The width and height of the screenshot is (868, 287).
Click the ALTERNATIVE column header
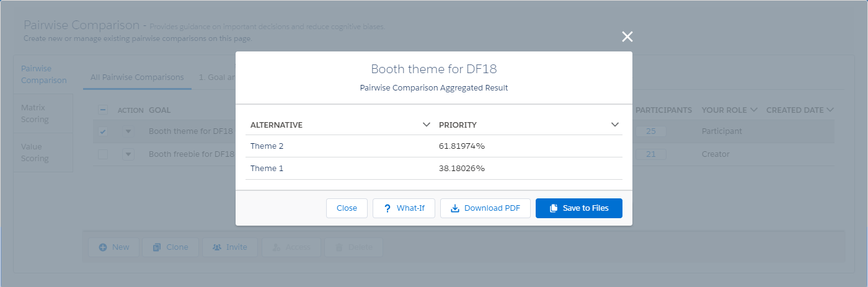pos(277,125)
